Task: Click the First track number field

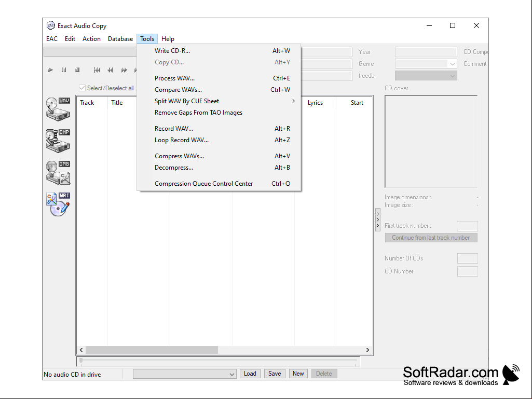Action: (x=467, y=226)
